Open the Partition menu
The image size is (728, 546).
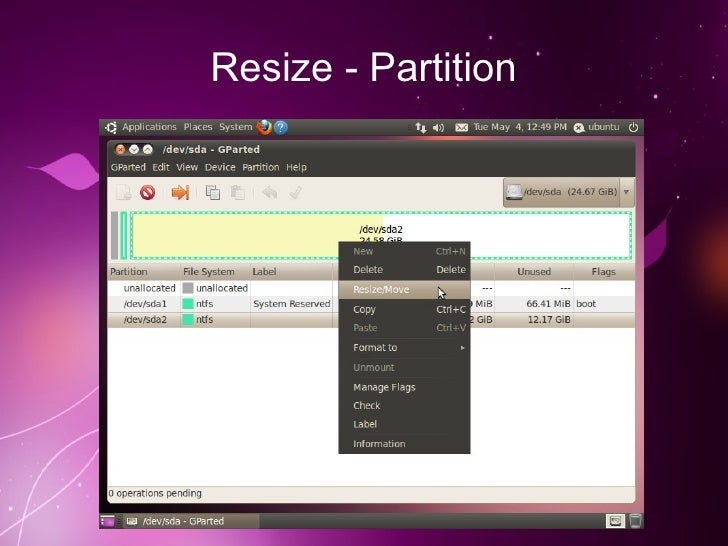260,167
